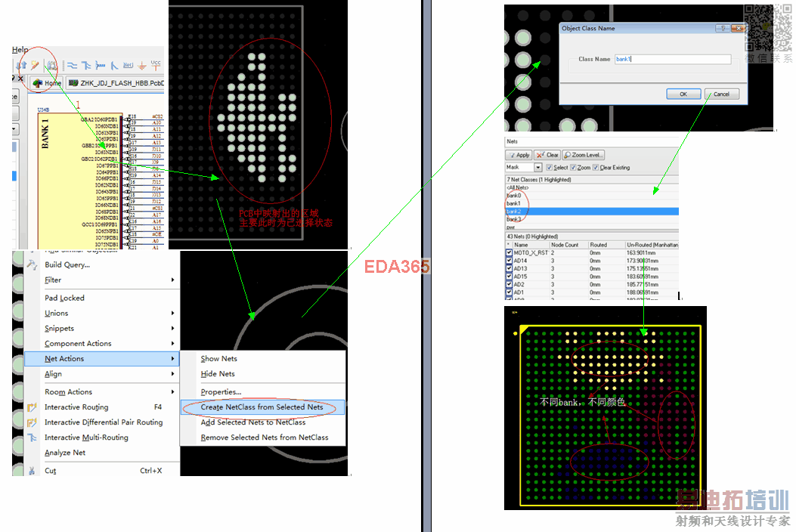This screenshot has height=532, width=796.
Task: Sort by Node Count column header
Action: [568, 245]
